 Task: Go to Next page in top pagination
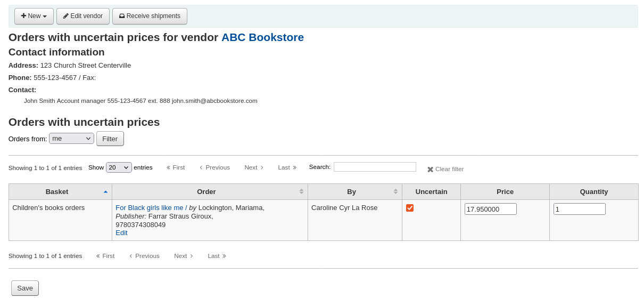[x=254, y=167]
